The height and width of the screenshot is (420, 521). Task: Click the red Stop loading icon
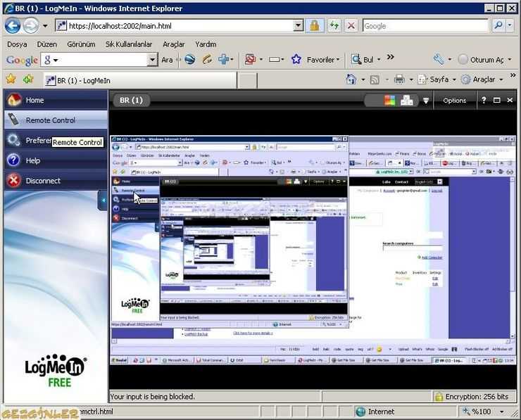[351, 25]
